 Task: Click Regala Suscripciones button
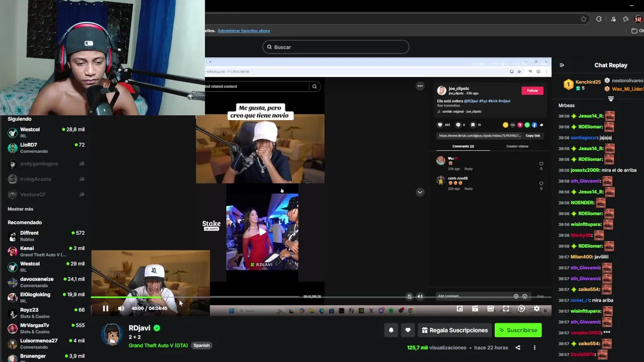pos(455,330)
